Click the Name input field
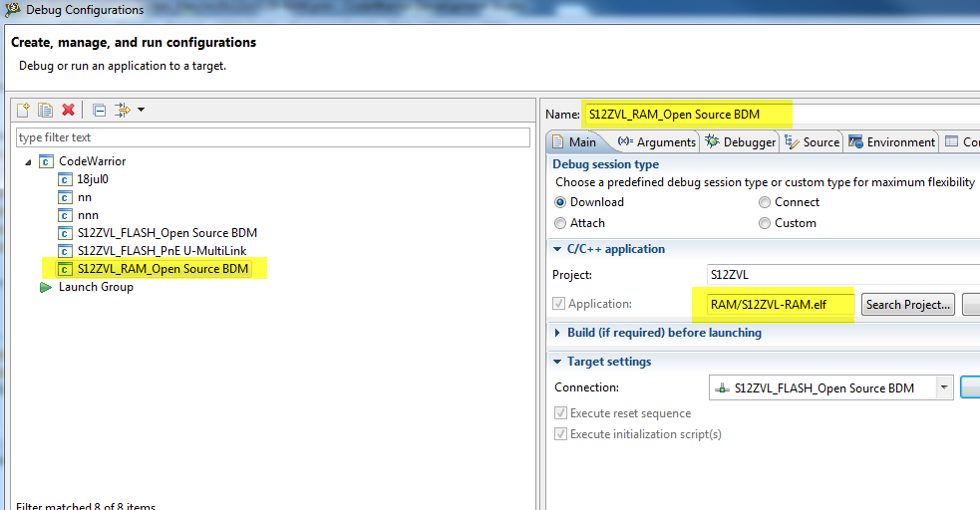The image size is (980, 510). coord(782,115)
